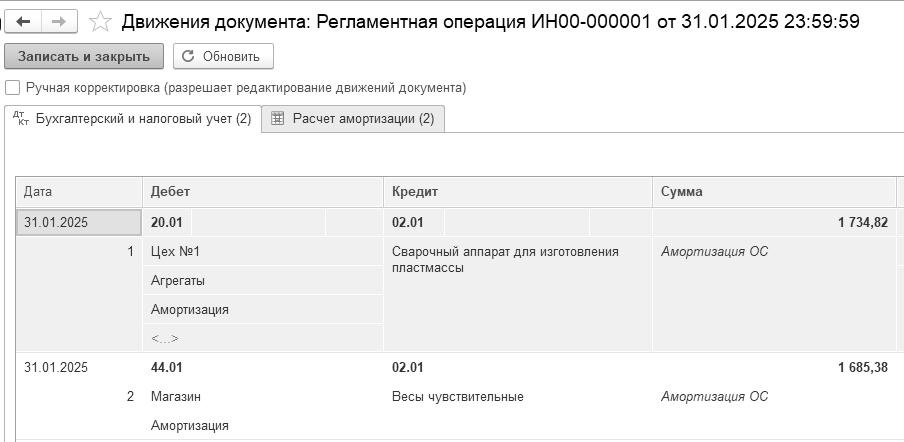
Task: Select the debit account 44.01 cell
Action: 167,367
